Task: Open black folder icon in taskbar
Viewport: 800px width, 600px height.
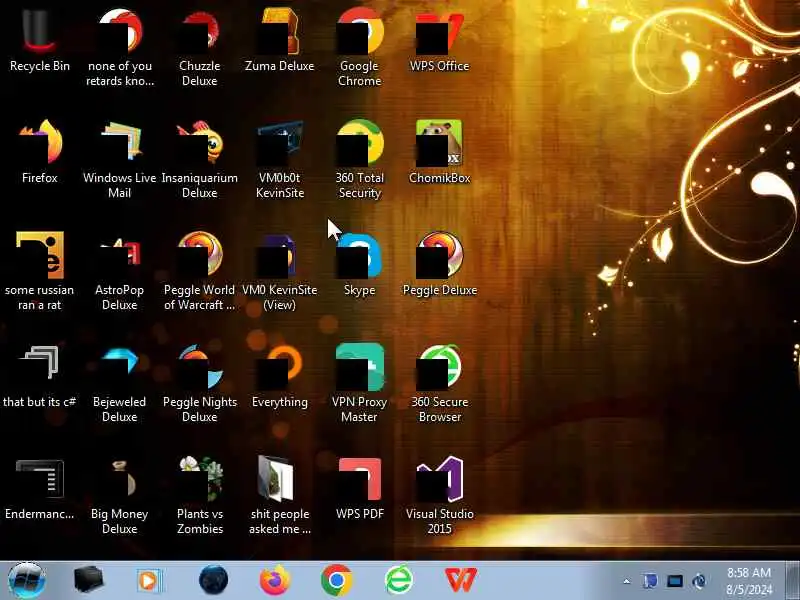Action: point(88,580)
